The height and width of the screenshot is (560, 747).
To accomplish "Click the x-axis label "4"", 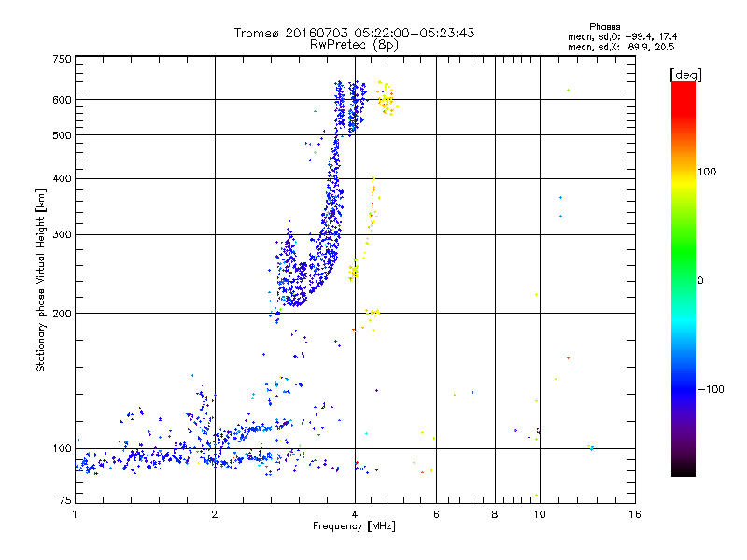I will [355, 514].
